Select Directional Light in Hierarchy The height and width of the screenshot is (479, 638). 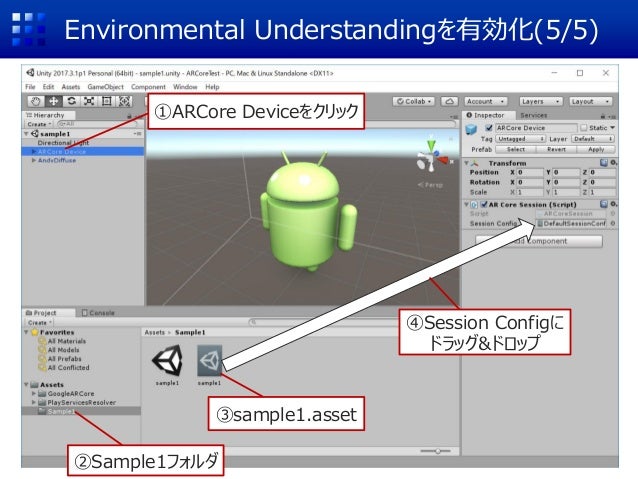tap(63, 142)
